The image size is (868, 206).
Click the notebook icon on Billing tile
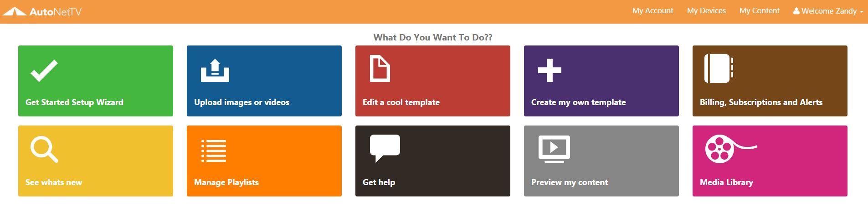(719, 69)
